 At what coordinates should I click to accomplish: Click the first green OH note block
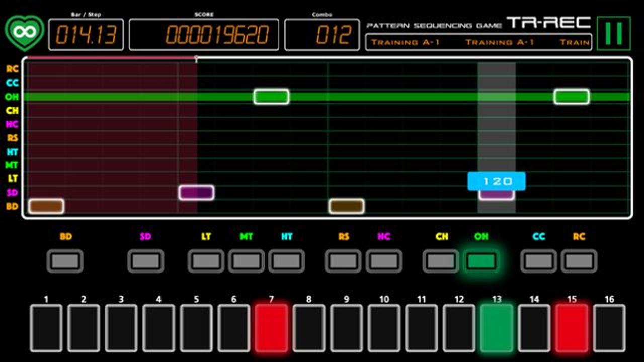(272, 97)
